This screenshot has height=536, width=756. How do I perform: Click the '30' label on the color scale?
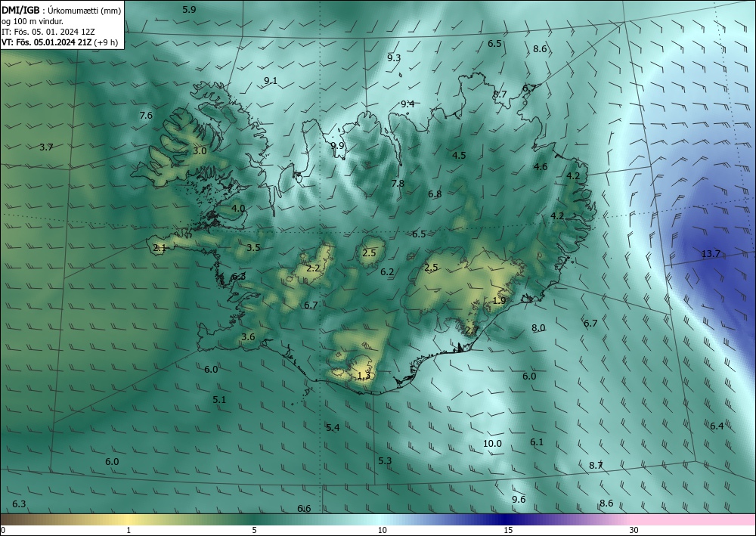[x=634, y=530]
